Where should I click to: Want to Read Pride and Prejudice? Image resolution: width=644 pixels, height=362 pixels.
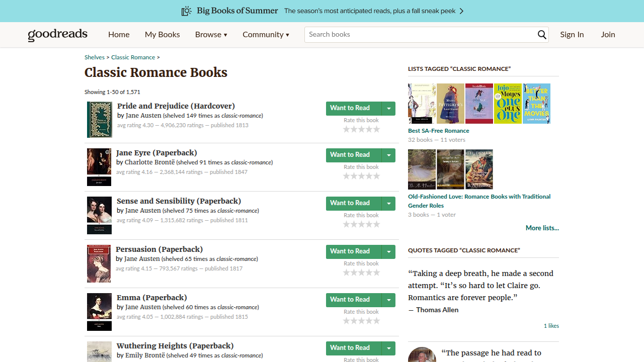pos(354,108)
